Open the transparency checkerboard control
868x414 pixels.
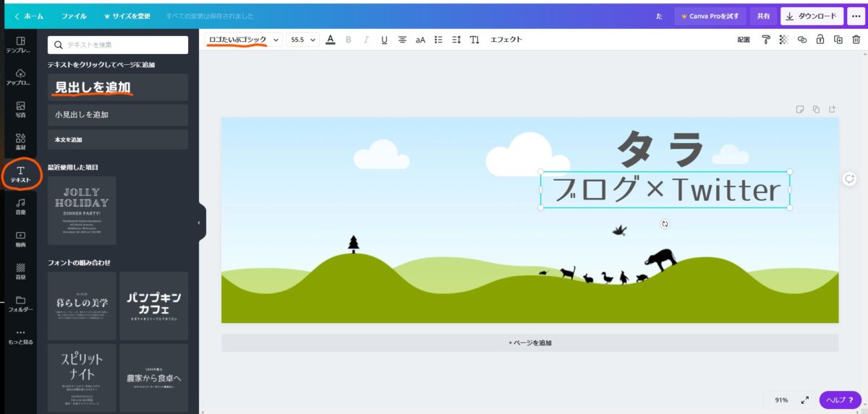coord(783,40)
